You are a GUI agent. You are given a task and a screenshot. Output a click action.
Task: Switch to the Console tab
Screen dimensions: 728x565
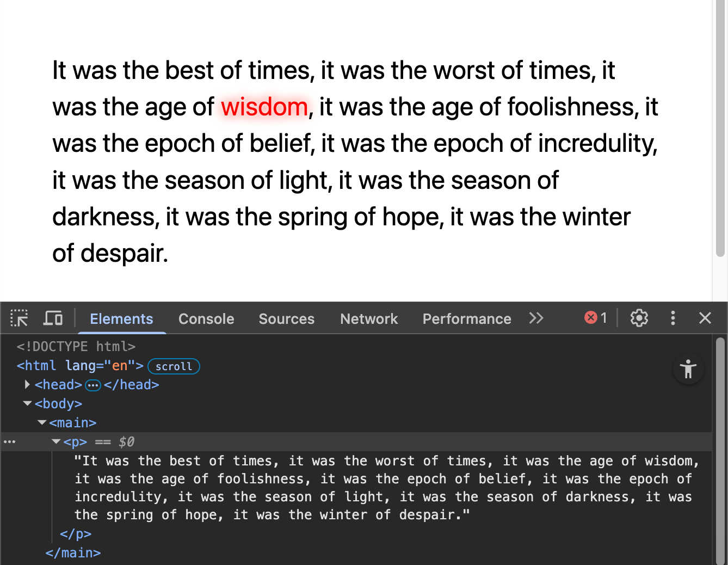tap(206, 319)
